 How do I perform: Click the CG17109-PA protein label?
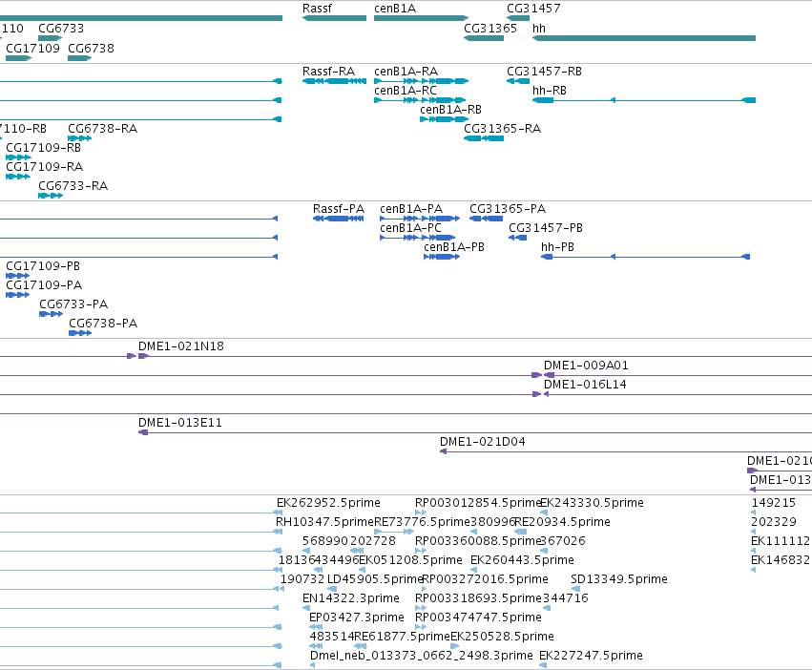(x=44, y=285)
